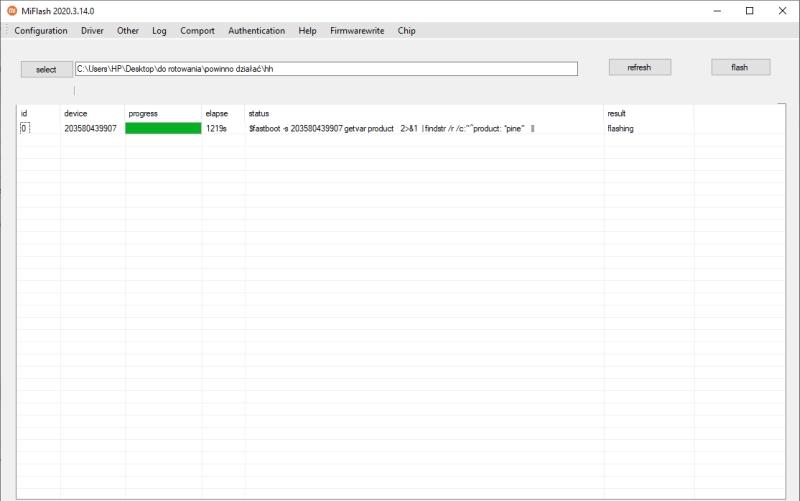
Task: Open the Log menu
Action: (159, 31)
